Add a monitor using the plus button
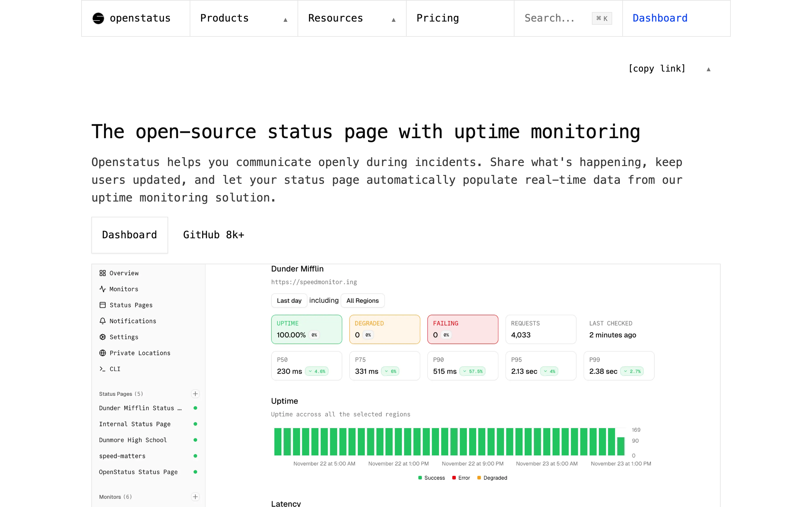Image resolution: width=812 pixels, height=507 pixels. 195,497
